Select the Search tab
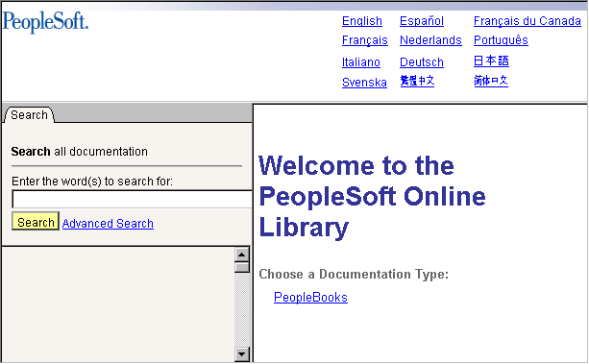This screenshot has width=589, height=364. (29, 115)
